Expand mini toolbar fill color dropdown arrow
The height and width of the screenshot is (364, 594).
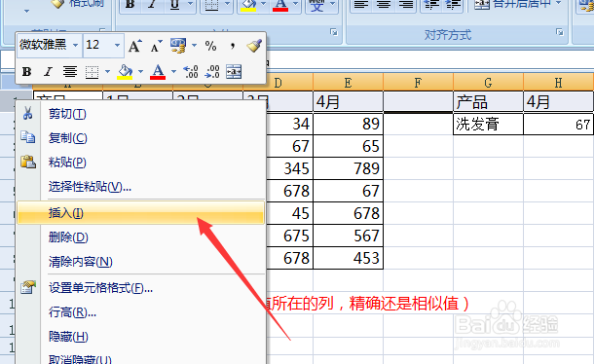(140, 71)
